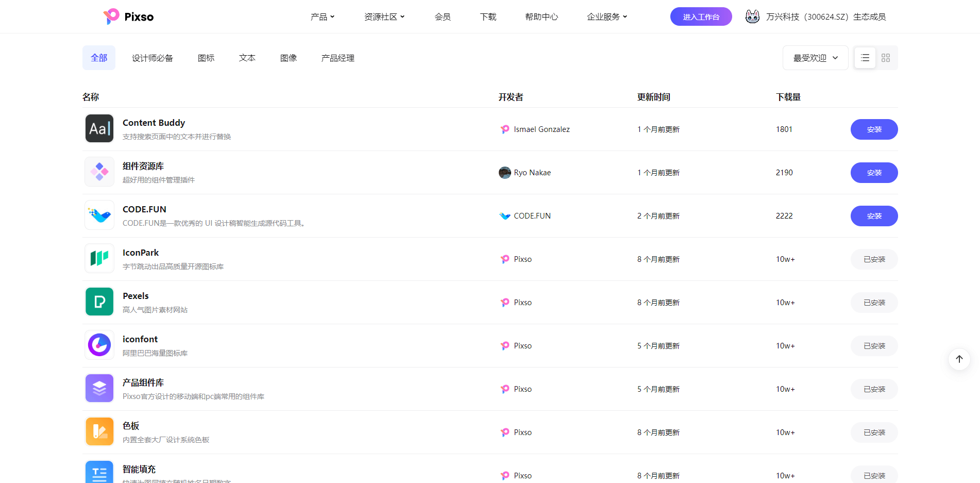This screenshot has height=483, width=980.
Task: Open the Pexels plugin icon
Action: (x=99, y=302)
